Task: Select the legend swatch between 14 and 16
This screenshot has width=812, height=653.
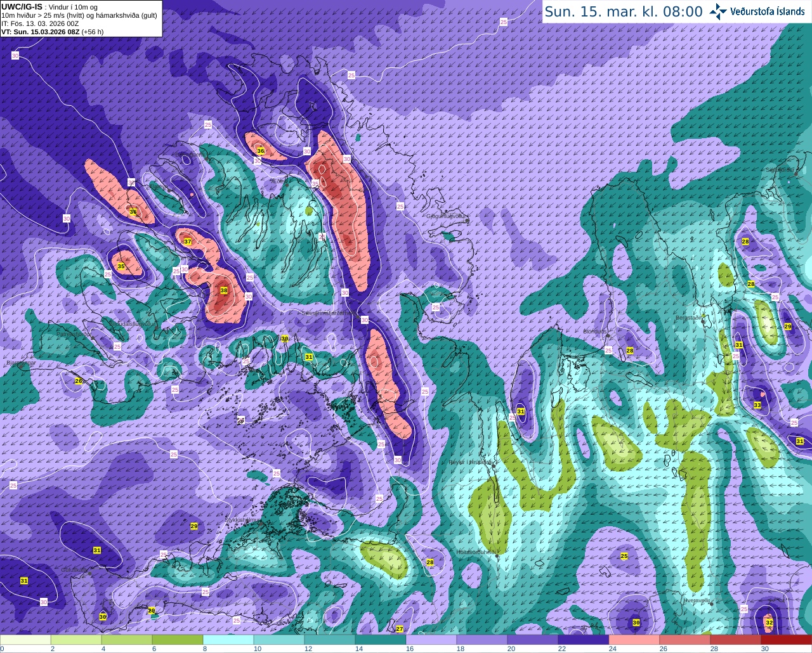Action: [381, 640]
